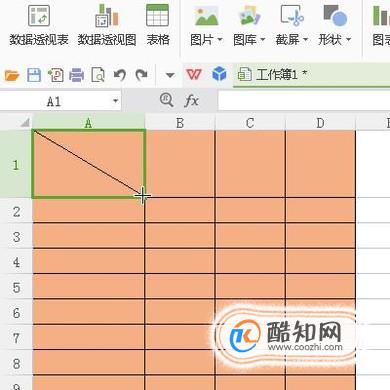390x390 pixels.
Task: Insert a table (表格)
Action: 158,25
